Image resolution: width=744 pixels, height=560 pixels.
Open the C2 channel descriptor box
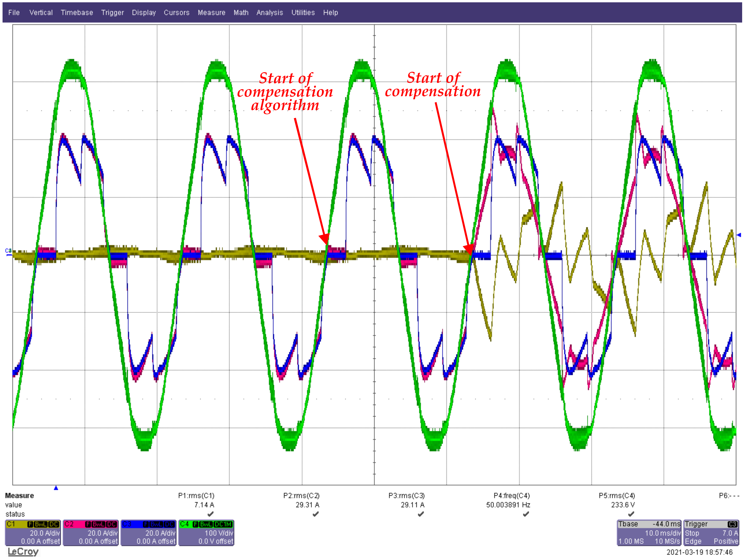pyautogui.click(x=90, y=533)
